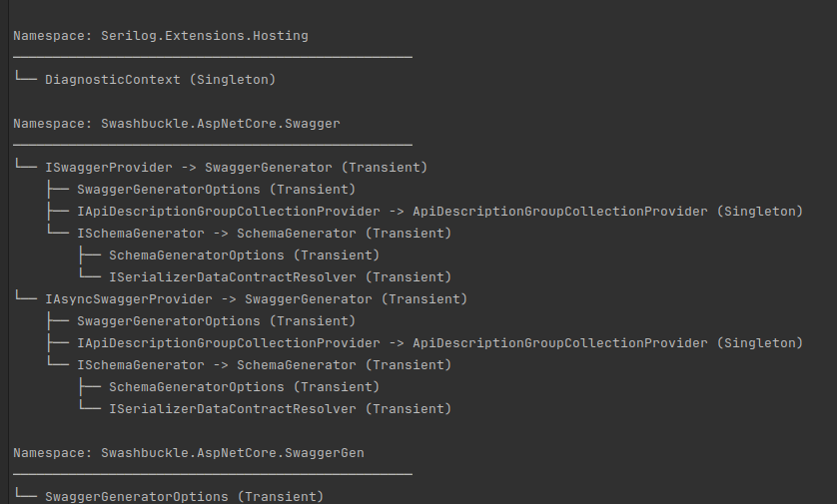Click tree branch connector before IAsyncSwaggerProvider

pyautogui.click(x=25, y=296)
